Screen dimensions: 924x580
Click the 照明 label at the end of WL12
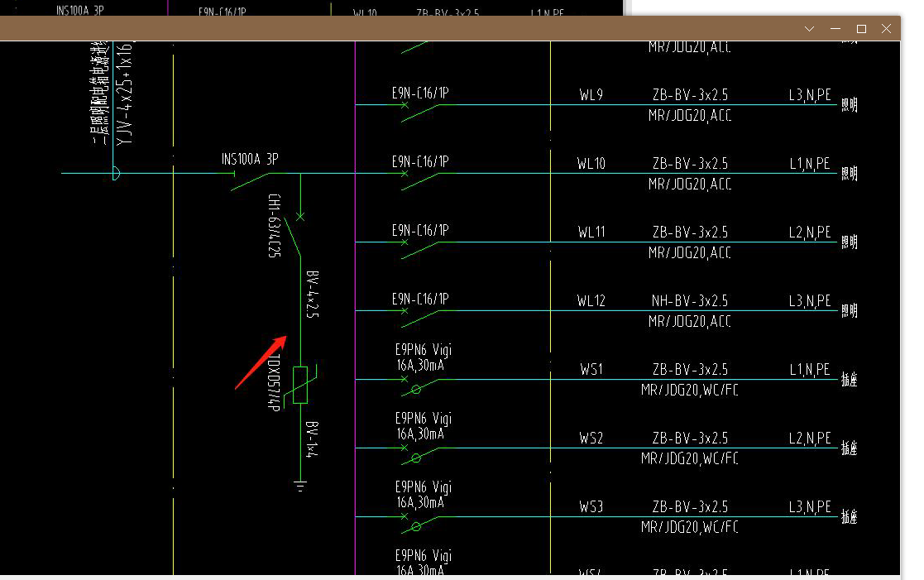tap(850, 310)
